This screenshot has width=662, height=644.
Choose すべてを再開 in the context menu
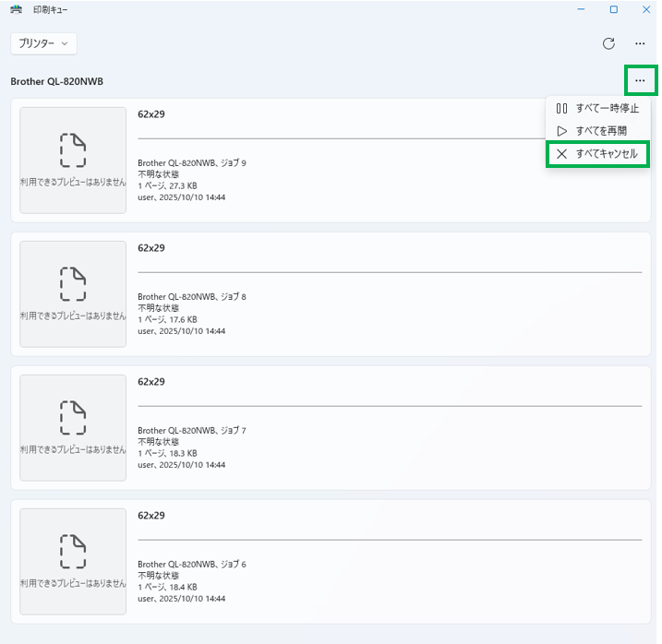coord(601,130)
